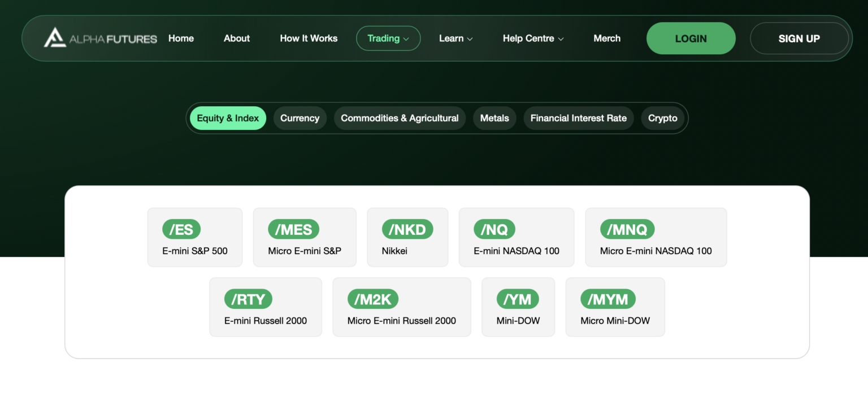Select the /ES ticker badge
Viewport: 868px width, 393px height.
tap(181, 229)
